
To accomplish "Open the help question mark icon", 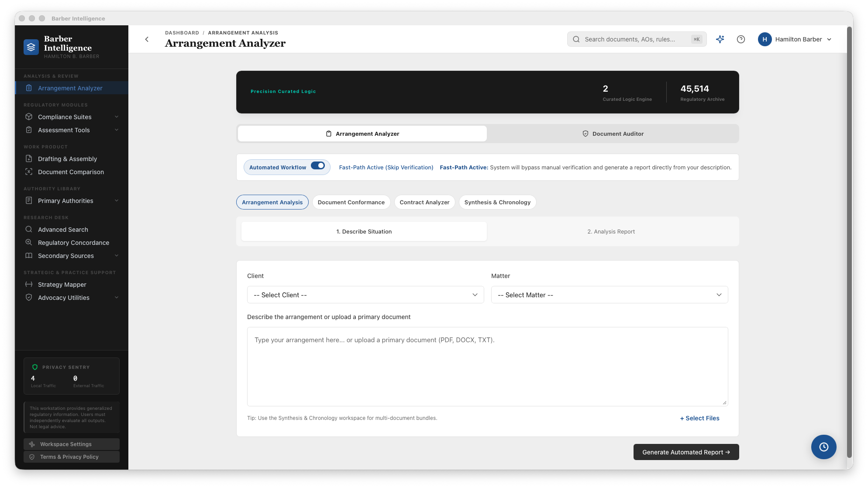I will click(741, 39).
